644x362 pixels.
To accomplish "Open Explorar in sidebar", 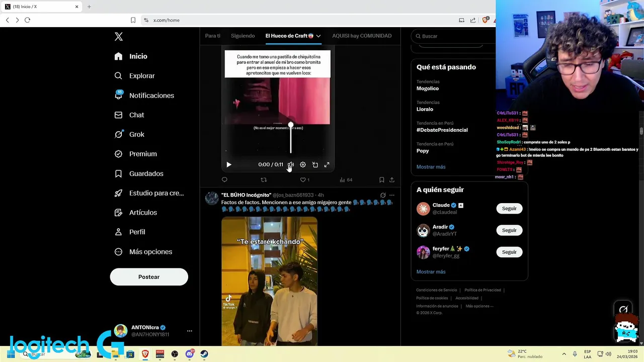I will pyautogui.click(x=134, y=76).
